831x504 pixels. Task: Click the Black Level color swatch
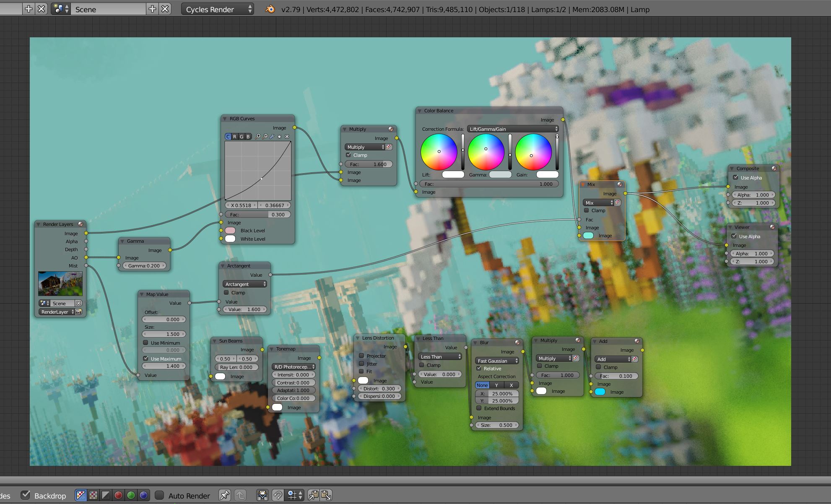pos(230,231)
